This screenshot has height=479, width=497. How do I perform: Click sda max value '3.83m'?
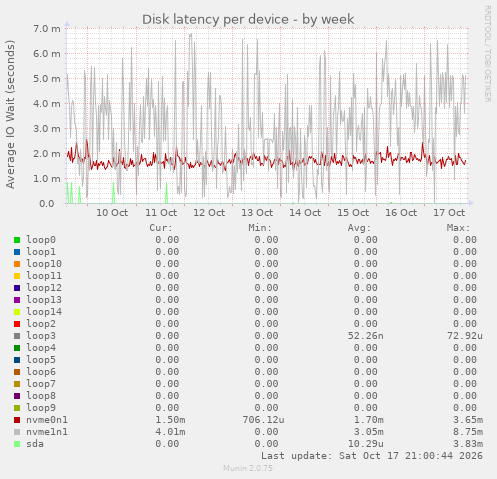pyautogui.click(x=468, y=444)
